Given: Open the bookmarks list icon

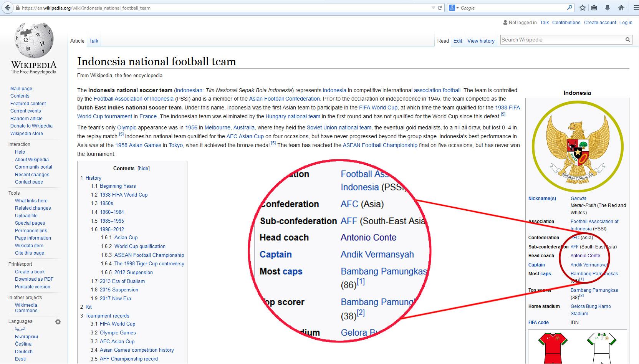Looking at the screenshot, I should [x=594, y=8].
